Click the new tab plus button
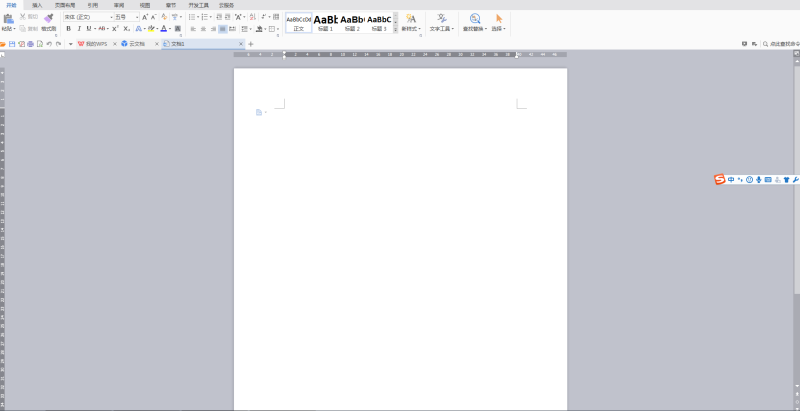Image resolution: width=800 pixels, height=411 pixels. (251, 44)
